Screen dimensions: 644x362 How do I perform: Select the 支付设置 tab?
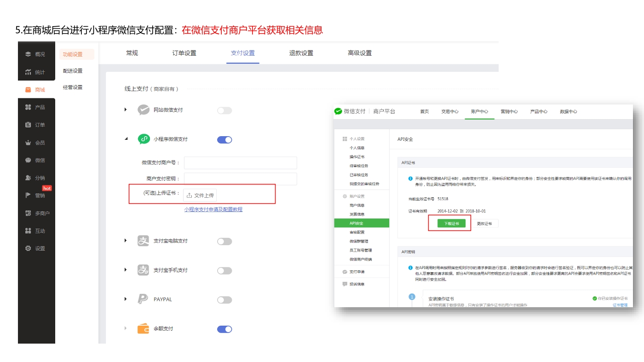coord(243,53)
